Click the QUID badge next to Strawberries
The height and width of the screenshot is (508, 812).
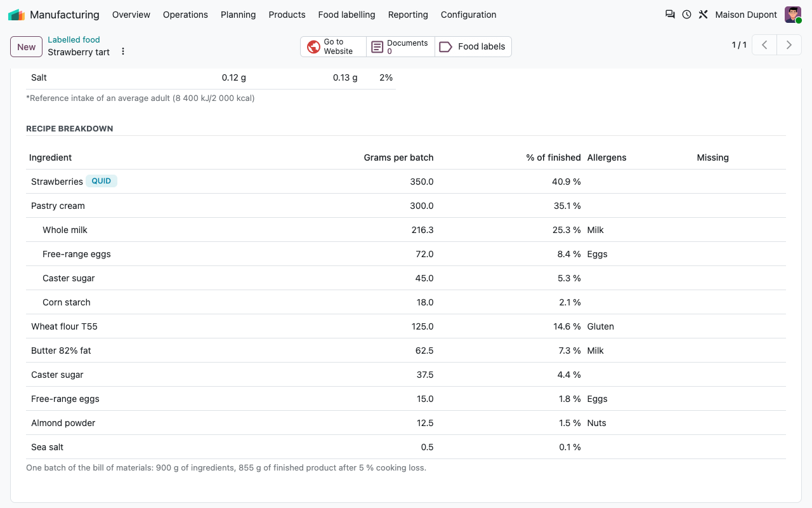click(x=101, y=181)
